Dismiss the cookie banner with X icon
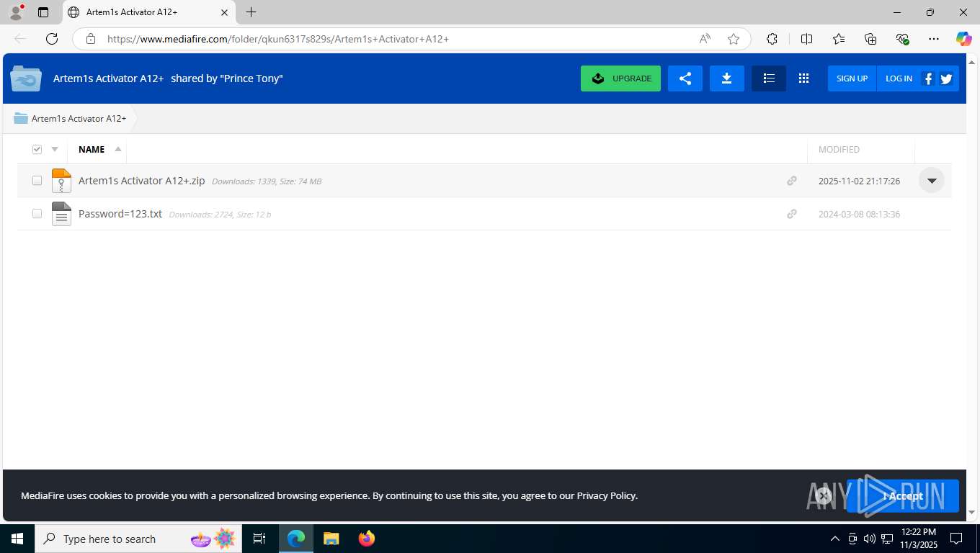The image size is (980, 553). (824, 495)
